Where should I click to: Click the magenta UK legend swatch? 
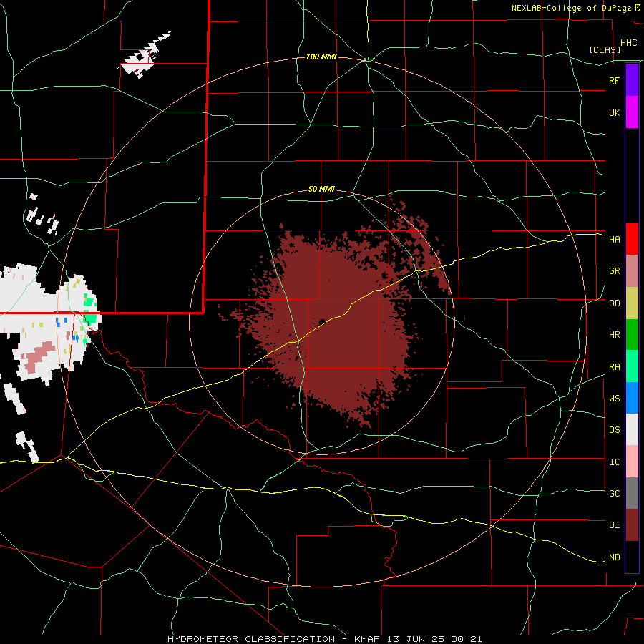[x=632, y=112]
